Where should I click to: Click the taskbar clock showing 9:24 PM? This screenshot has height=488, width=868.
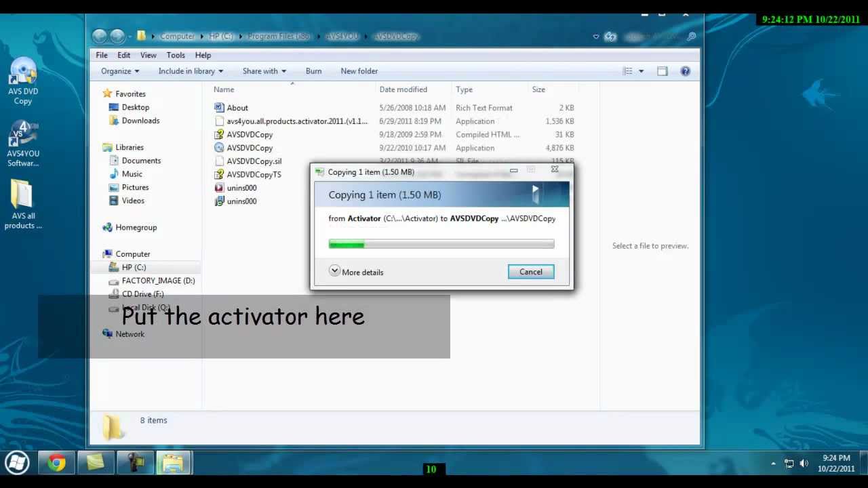pyautogui.click(x=835, y=464)
